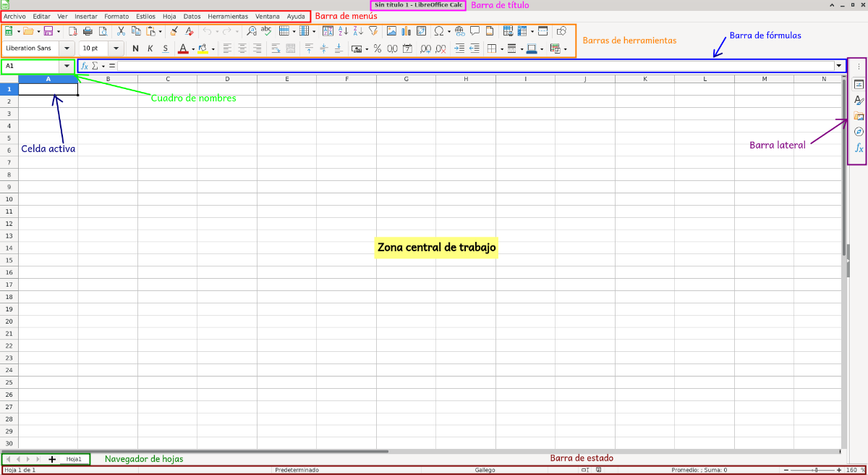Expand the 10 pt font size dropdown
This screenshot has height=475, width=868.
(116, 49)
